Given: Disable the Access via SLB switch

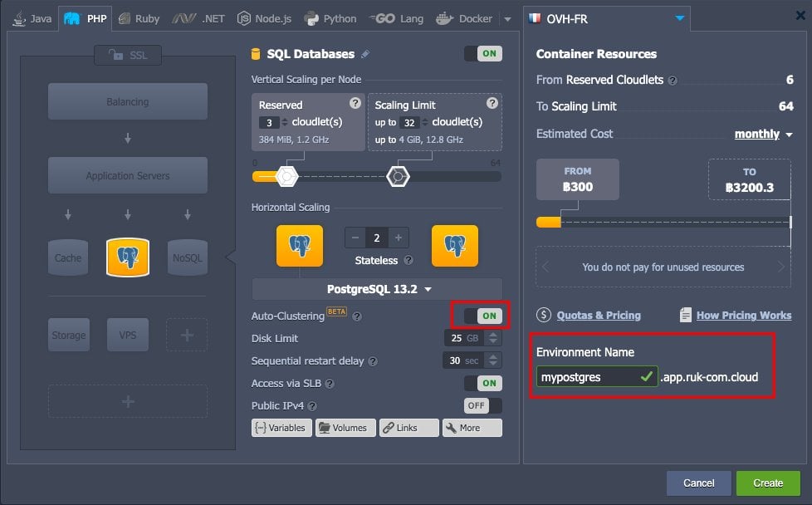Looking at the screenshot, I should (483, 383).
